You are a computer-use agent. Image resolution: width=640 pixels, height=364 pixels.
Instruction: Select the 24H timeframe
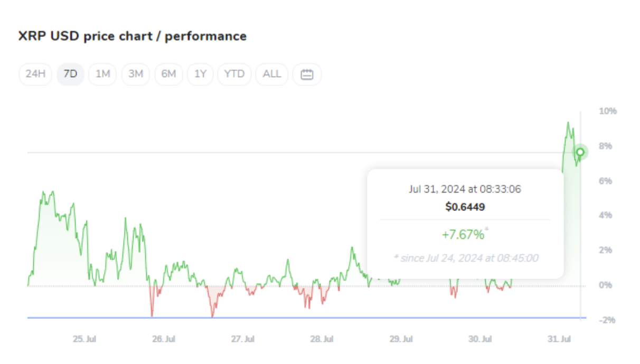(35, 74)
